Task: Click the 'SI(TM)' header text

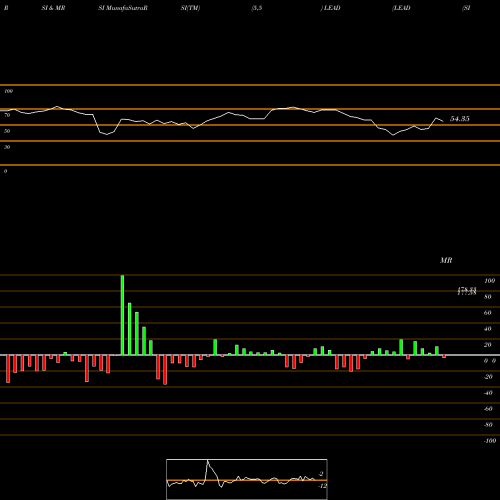Action: pos(190,8)
